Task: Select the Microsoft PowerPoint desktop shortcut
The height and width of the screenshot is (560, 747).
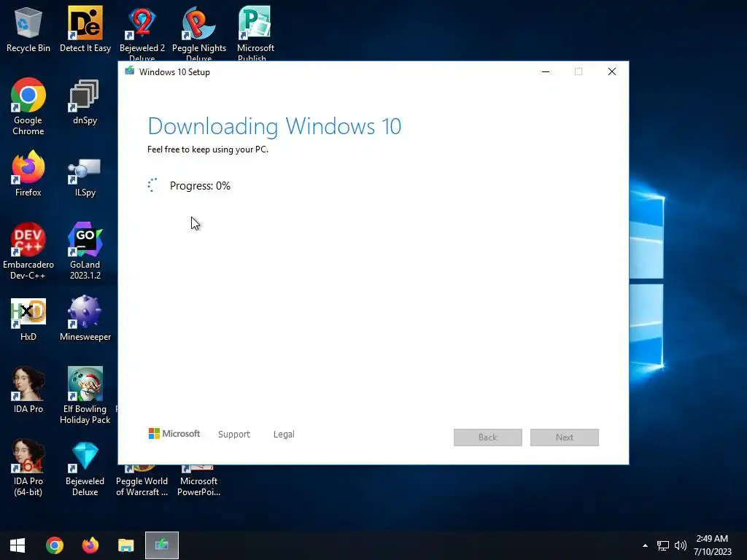Action: (198, 481)
